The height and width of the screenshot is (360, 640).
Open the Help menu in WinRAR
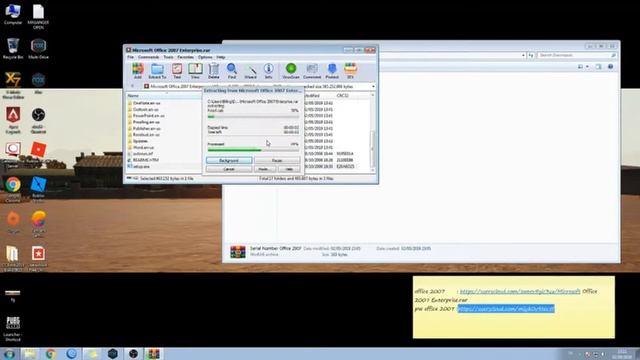point(220,57)
